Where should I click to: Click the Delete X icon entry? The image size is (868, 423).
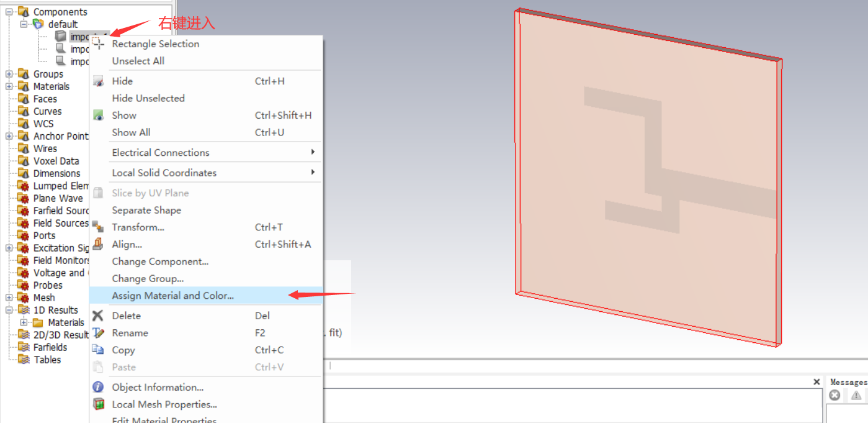(x=98, y=316)
